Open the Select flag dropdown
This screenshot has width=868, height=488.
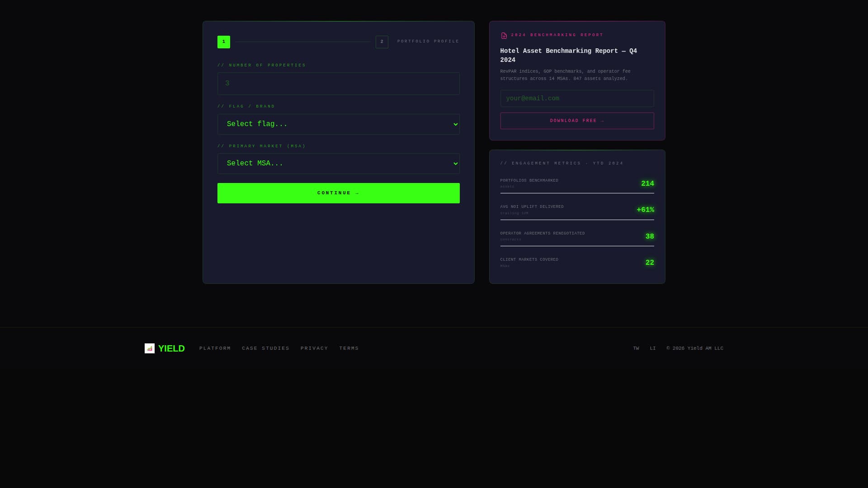338,124
